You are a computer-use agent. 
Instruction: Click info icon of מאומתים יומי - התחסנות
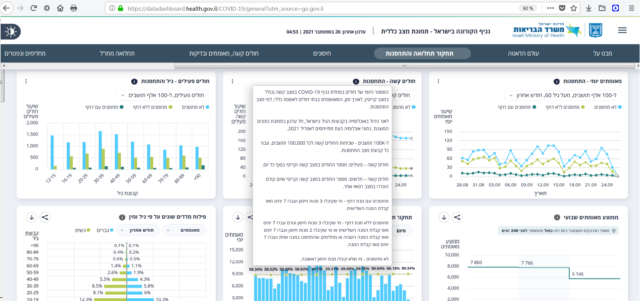click(x=557, y=81)
